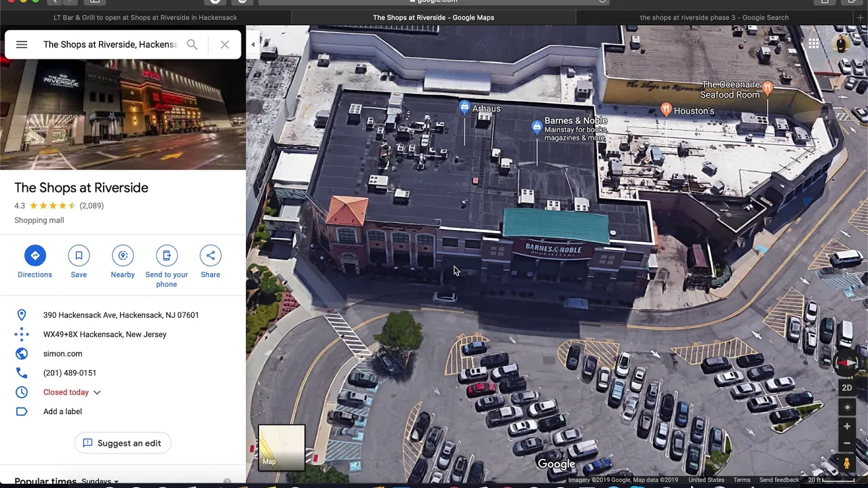Image resolution: width=868 pixels, height=488 pixels.
Task: Click Add a label
Action: (62, 411)
